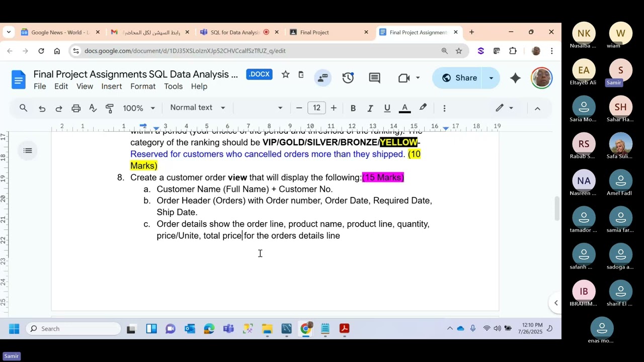Open version history clock icon
The image size is (644, 362).
[x=348, y=78]
